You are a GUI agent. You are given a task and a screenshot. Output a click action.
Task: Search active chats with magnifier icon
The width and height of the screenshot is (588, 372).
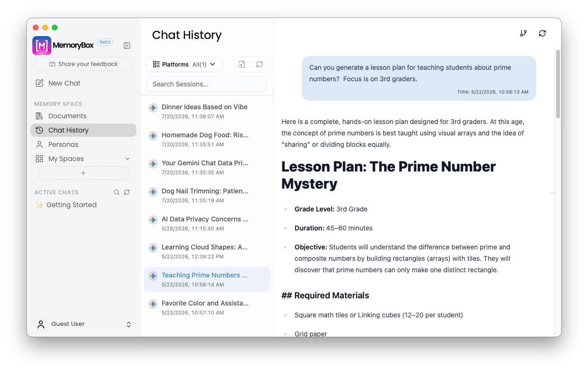tap(116, 192)
